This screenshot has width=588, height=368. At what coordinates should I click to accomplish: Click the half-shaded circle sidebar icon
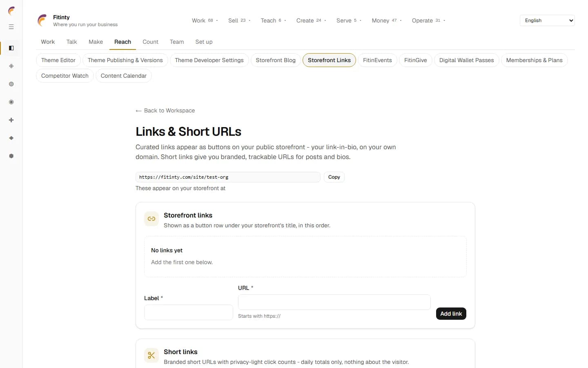pos(11,84)
